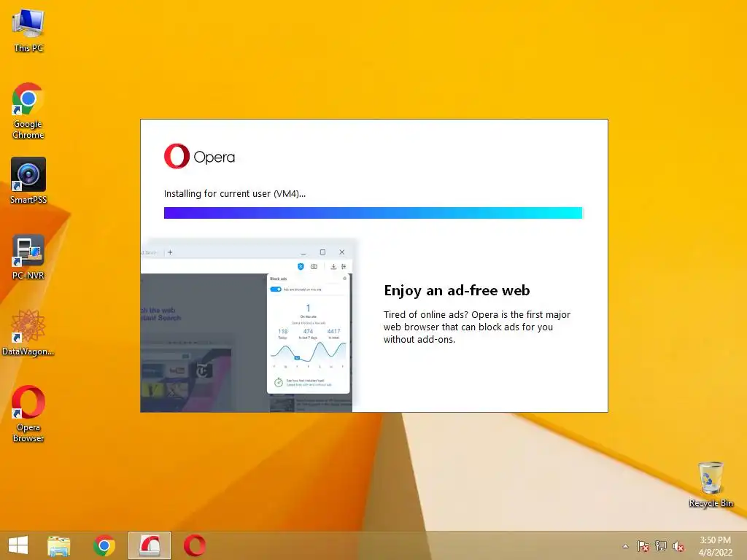
Task: Click the Opera logo in the installer
Action: point(199,156)
